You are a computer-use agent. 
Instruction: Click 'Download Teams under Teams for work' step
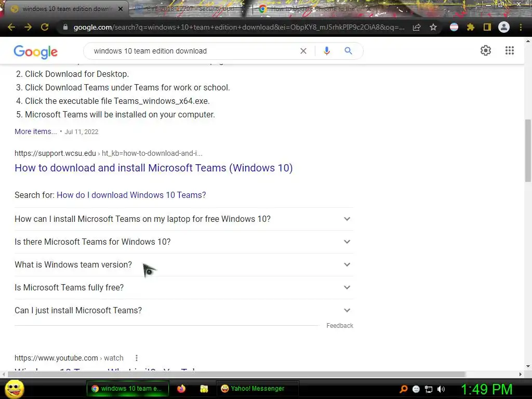pos(127,87)
